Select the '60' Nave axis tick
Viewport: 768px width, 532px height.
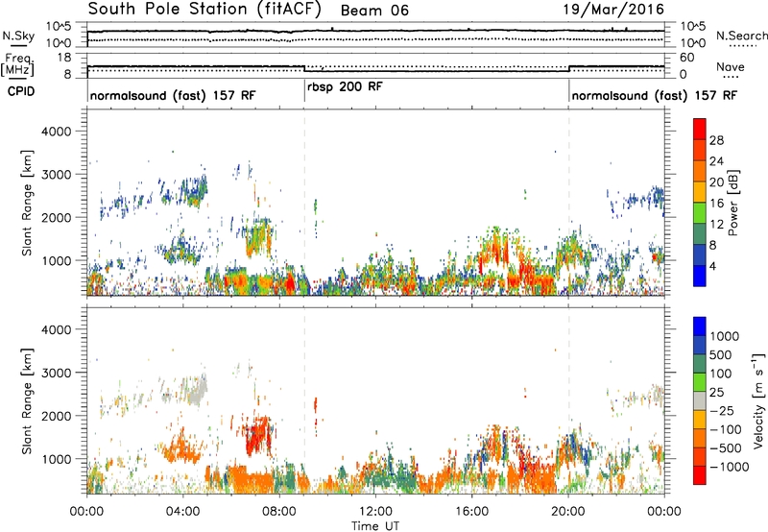click(x=686, y=58)
